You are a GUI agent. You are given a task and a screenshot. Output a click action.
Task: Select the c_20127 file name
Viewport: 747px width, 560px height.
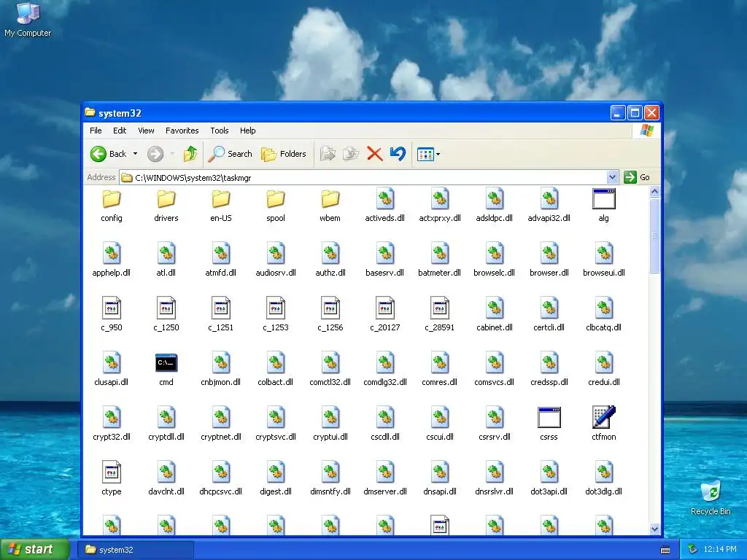tap(385, 327)
